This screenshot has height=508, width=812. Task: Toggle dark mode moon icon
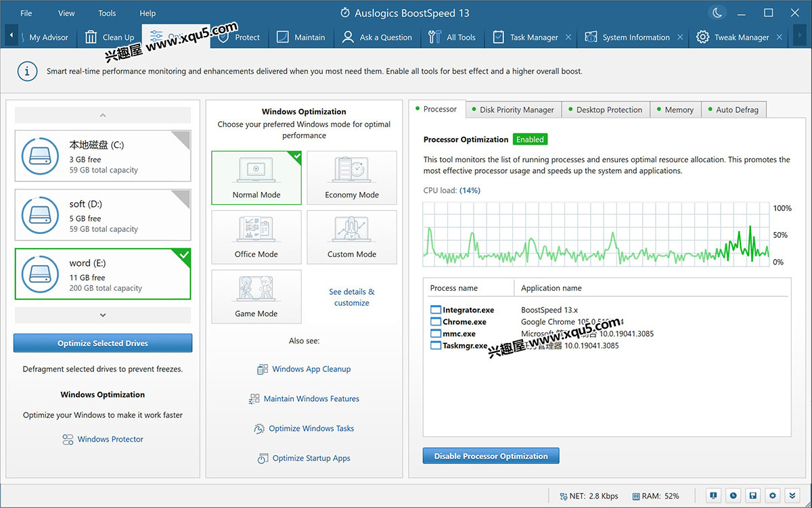[x=717, y=13]
